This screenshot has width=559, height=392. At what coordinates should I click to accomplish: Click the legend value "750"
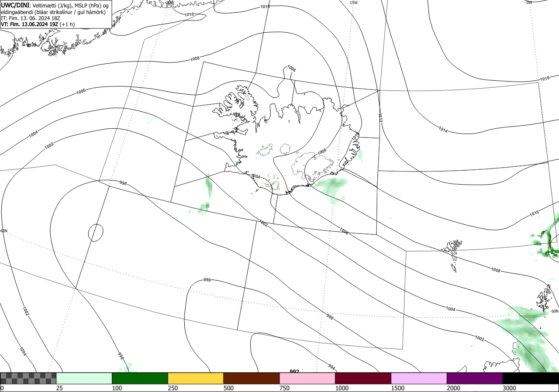[x=284, y=388]
